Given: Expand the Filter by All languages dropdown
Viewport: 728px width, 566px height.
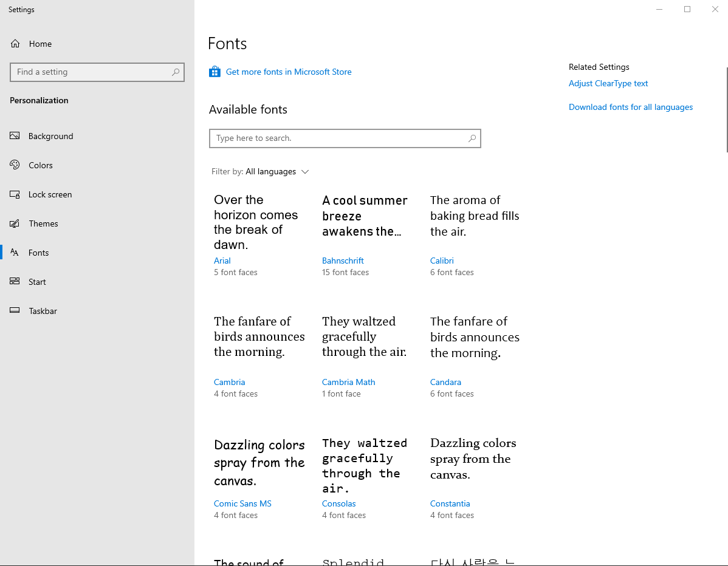Looking at the screenshot, I should pyautogui.click(x=260, y=172).
